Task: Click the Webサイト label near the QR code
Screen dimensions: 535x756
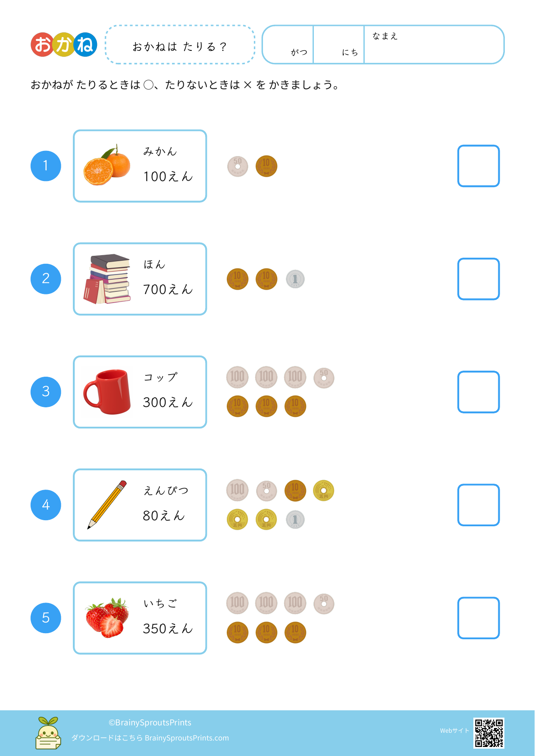Action: click(x=454, y=731)
